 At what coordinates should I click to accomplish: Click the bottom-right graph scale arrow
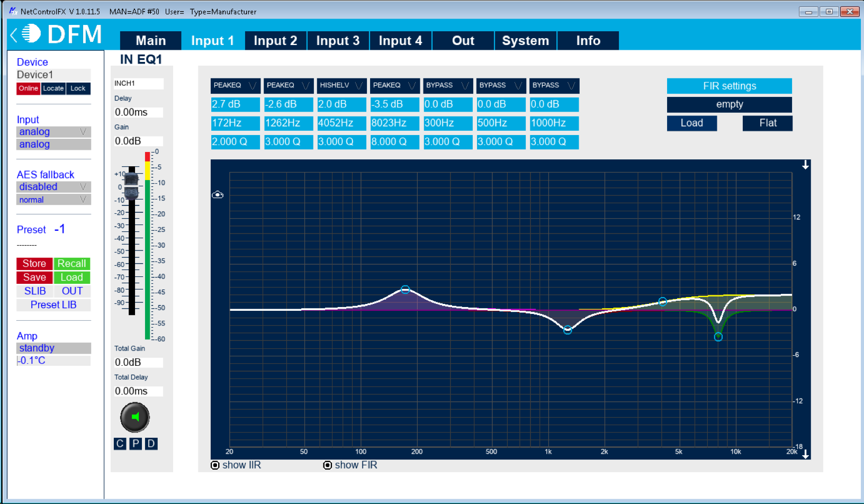coord(805,454)
